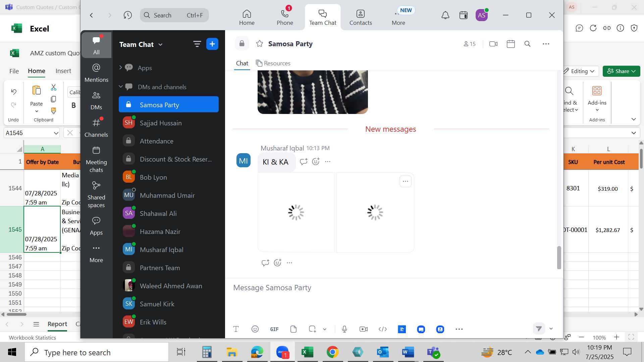Screen dimensions: 644x362
Task: Open the Attendance channel
Action: pyautogui.click(x=169, y=141)
